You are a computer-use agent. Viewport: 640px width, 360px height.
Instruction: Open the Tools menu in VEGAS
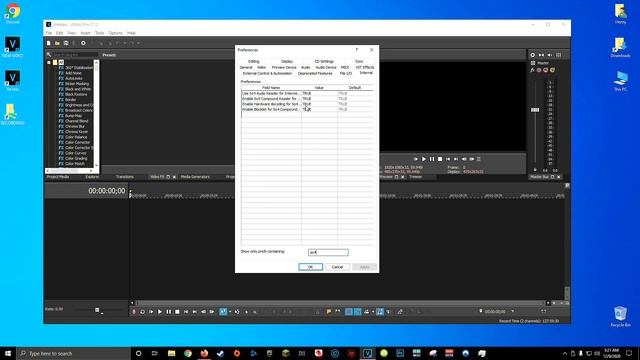(99, 33)
